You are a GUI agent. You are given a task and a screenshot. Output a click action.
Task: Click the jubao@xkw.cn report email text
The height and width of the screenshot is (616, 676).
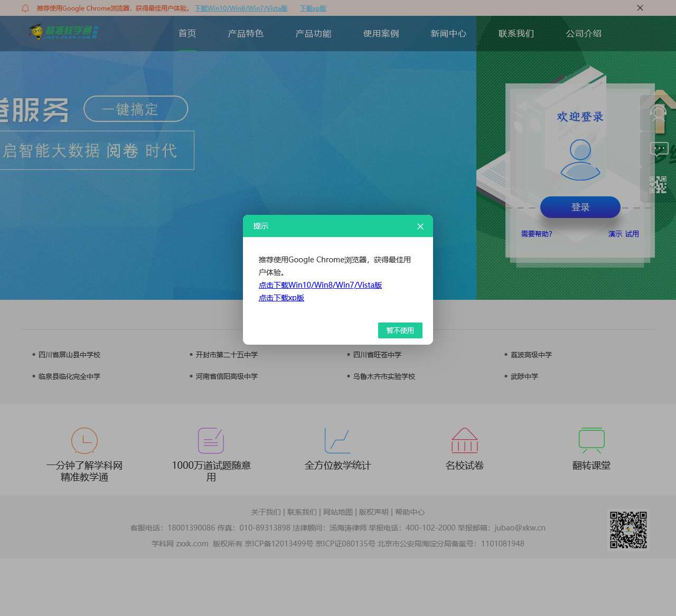pyautogui.click(x=520, y=528)
